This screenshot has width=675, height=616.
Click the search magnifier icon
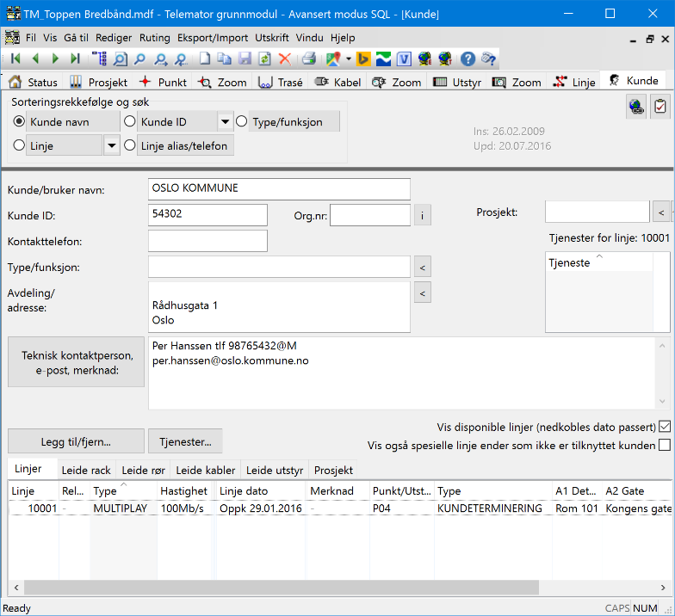(139, 59)
